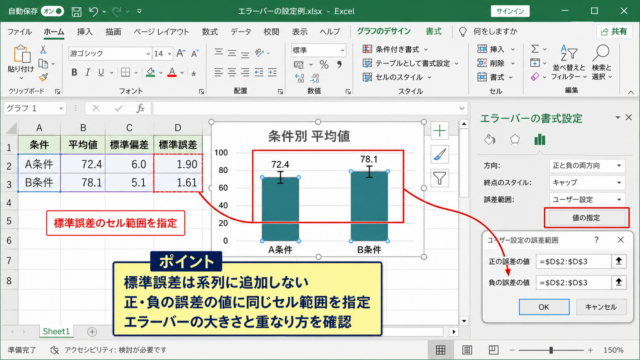Viewport: 640px width, 360px height.
Task: Click the Save icon in title bar
Action: 76,11
